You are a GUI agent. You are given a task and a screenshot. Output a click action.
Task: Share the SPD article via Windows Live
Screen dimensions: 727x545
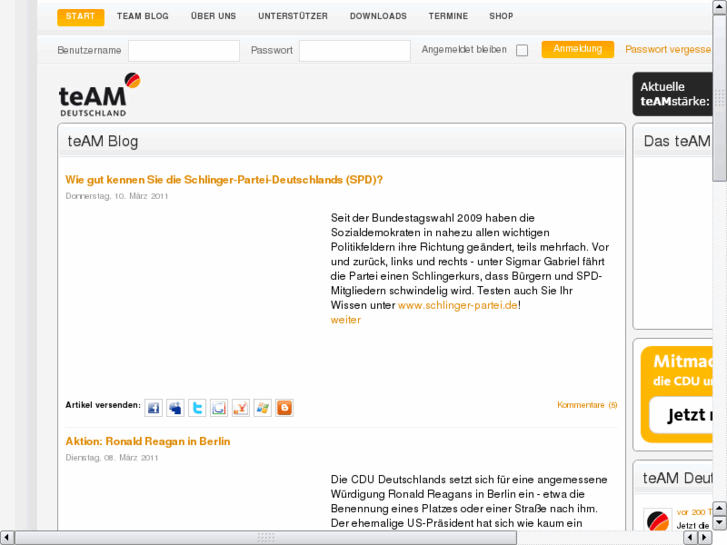click(x=262, y=408)
